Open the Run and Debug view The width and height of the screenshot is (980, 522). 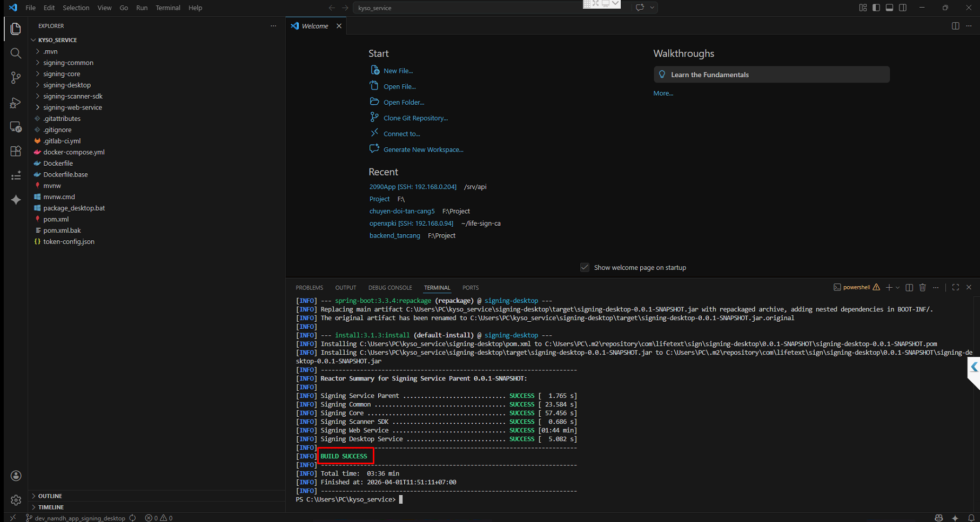click(16, 103)
